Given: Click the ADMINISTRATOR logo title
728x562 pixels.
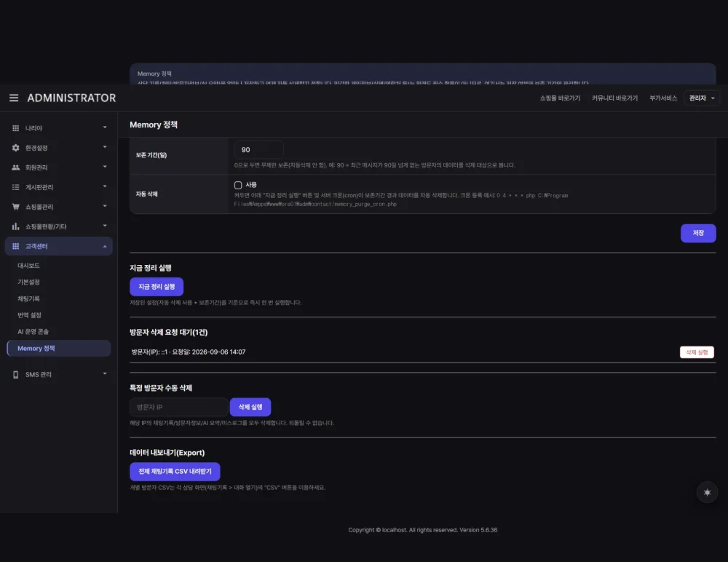Looking at the screenshot, I should [71, 98].
